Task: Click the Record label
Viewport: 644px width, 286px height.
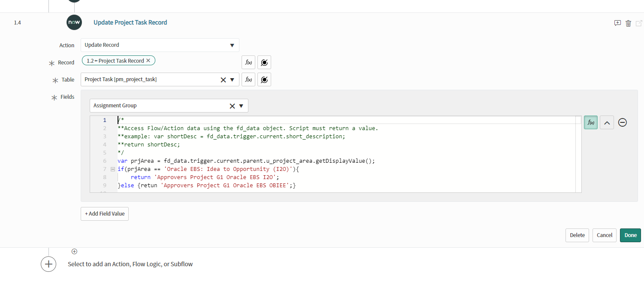Action: pos(66,63)
